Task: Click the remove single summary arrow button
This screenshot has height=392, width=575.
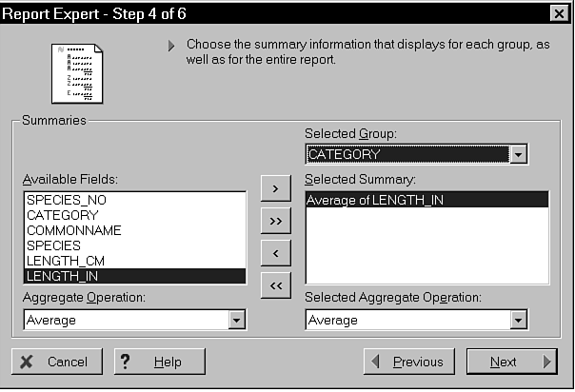Action: 274,253
